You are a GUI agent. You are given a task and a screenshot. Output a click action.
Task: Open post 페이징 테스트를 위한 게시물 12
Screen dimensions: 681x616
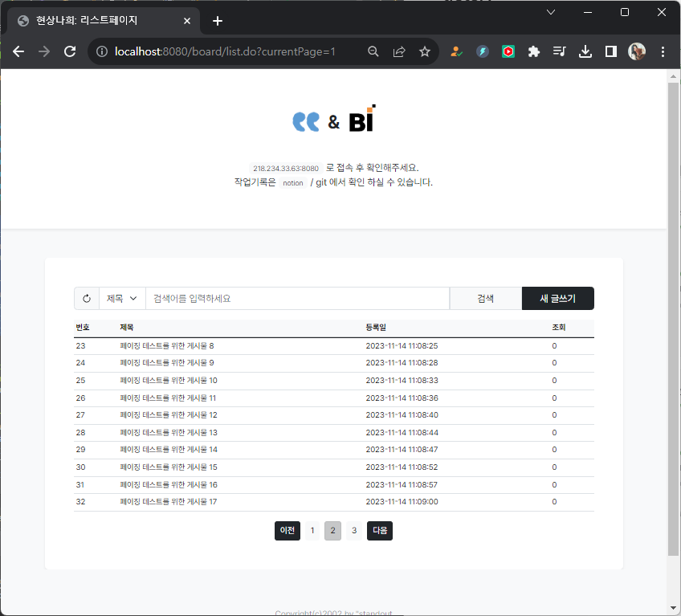(x=169, y=415)
